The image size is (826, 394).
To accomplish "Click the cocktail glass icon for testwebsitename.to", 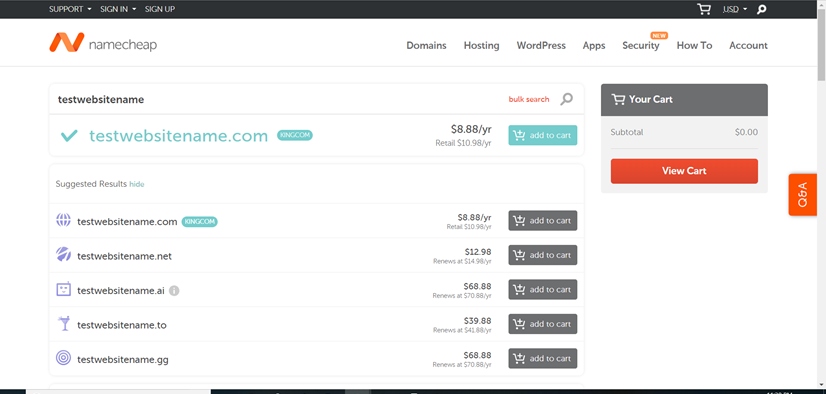I will (64, 323).
